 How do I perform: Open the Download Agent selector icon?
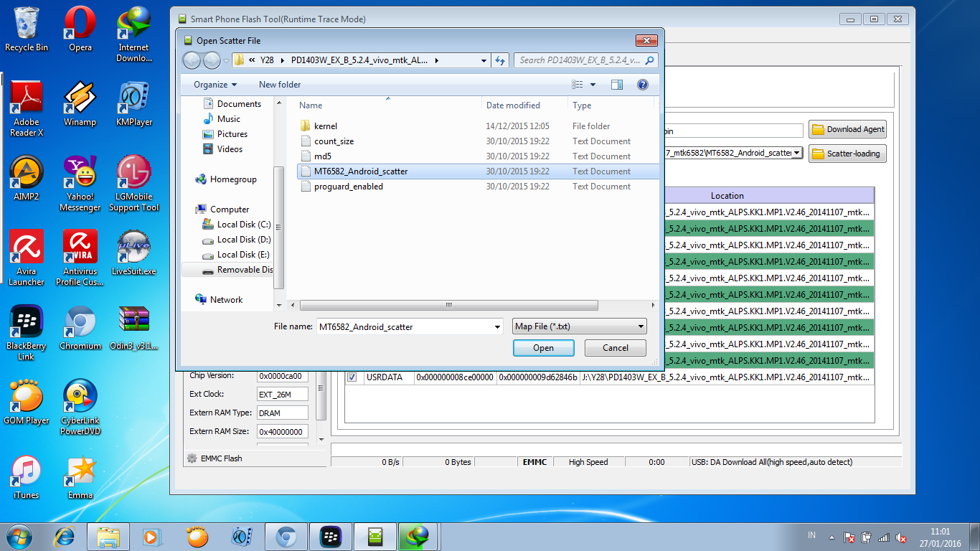pos(818,130)
